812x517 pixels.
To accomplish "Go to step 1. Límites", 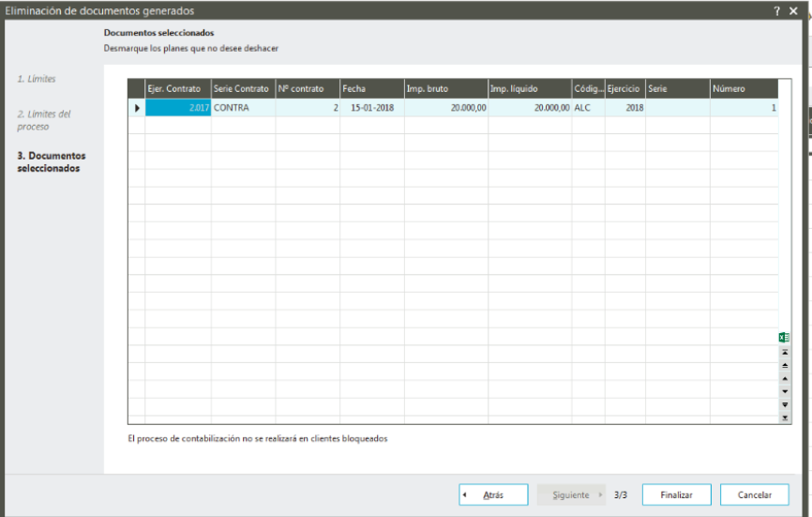I will [37, 79].
